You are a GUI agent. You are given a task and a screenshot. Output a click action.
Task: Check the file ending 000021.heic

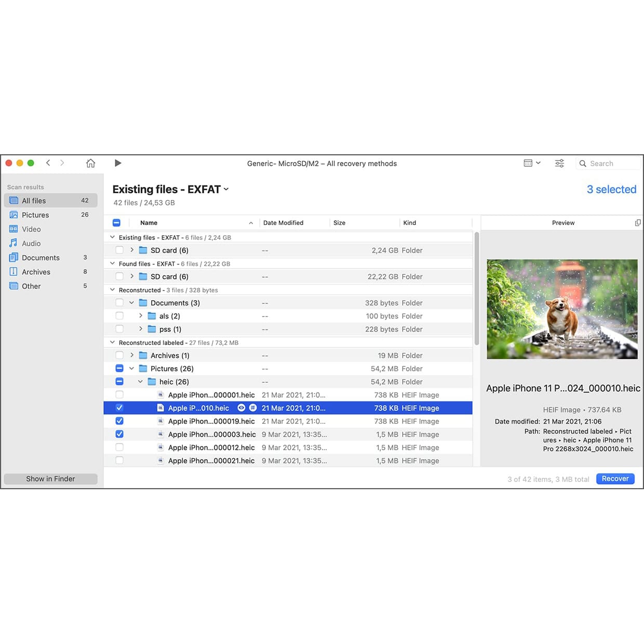point(119,460)
